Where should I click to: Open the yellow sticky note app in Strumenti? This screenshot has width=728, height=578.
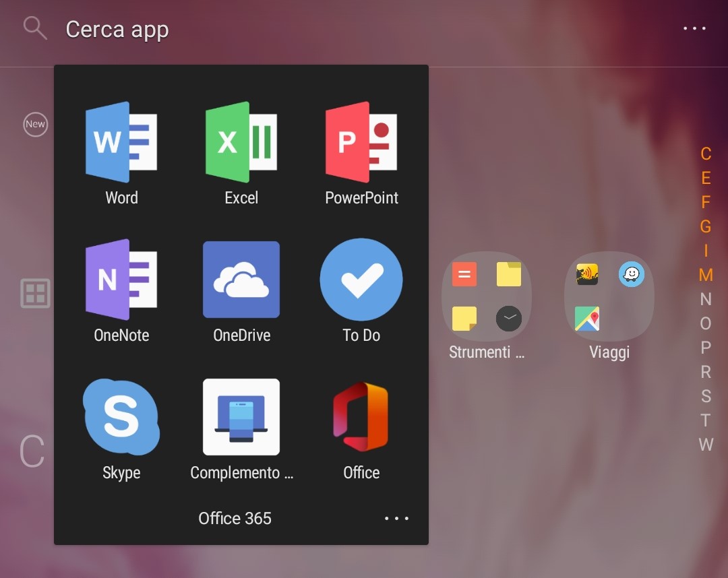(464, 319)
